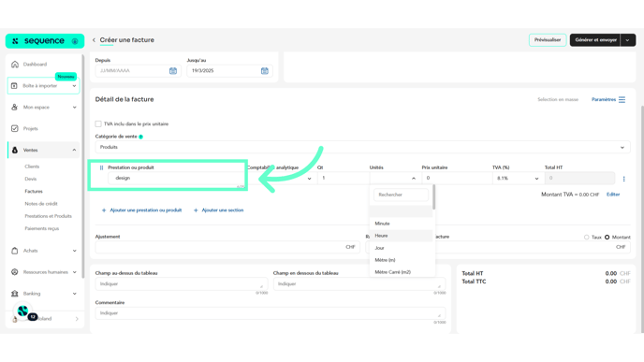This screenshot has height=362, width=644.
Task: Open Clients under Ventes
Action: tap(32, 167)
